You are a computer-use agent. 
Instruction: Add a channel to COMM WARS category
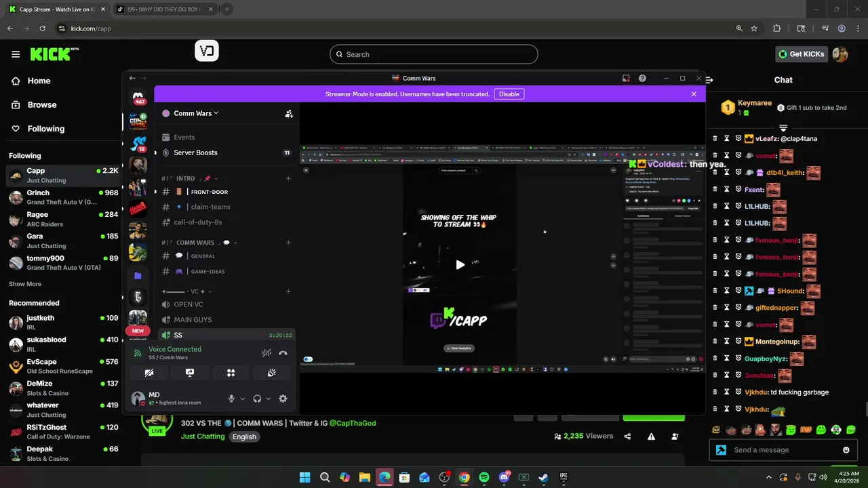coord(288,243)
